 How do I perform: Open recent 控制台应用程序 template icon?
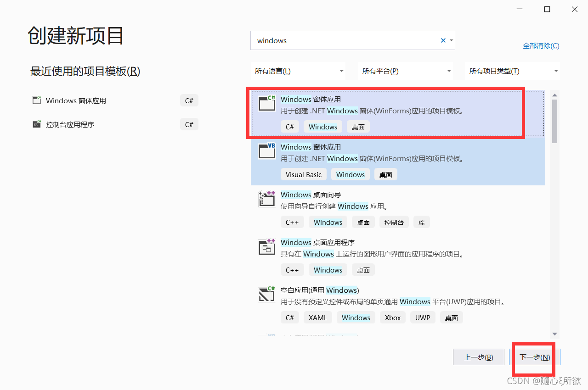(x=37, y=124)
